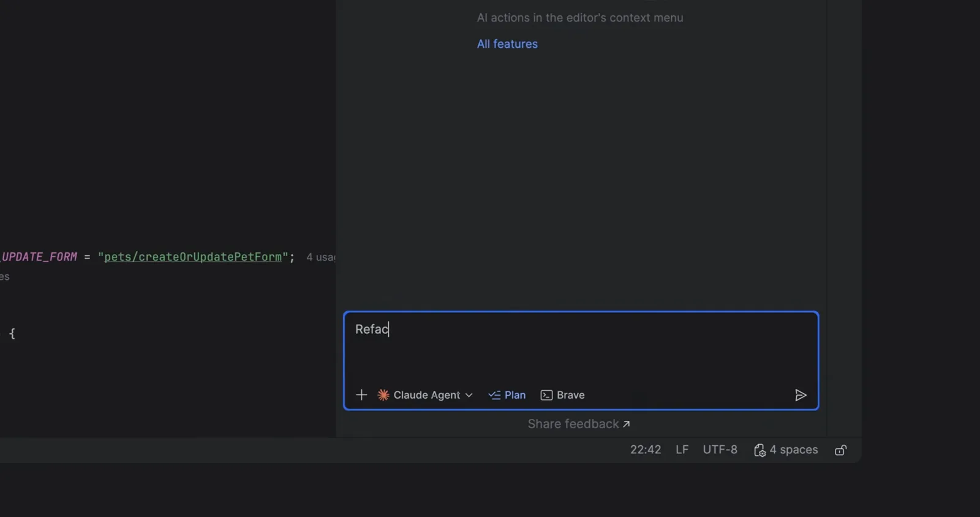Open the All features link
This screenshot has height=517, width=980.
tap(507, 44)
